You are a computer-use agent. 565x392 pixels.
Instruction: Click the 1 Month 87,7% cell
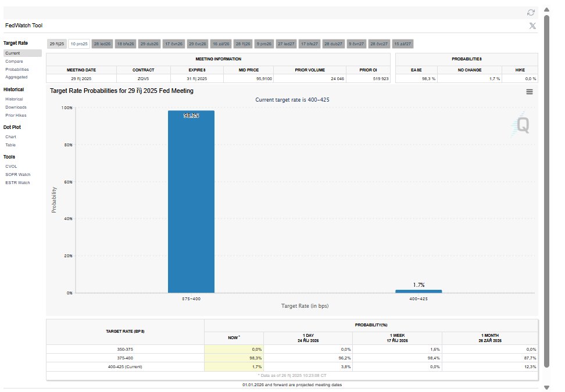pos(490,358)
